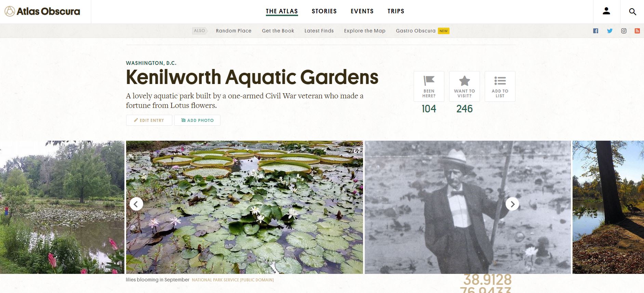Click the Add Photo button
Viewport: 644px width, 293px height.
197,120
